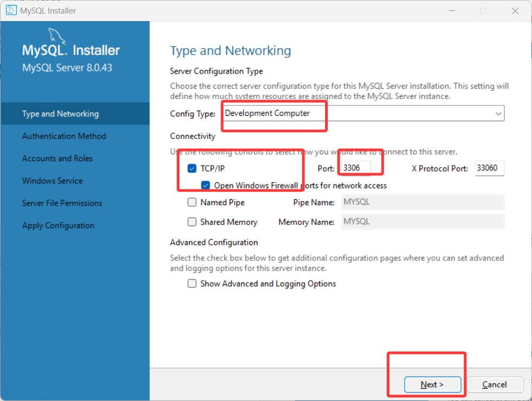Screen dimensions: 532x401
Task: Click the Advanced Configuration heading
Action: click(x=214, y=242)
